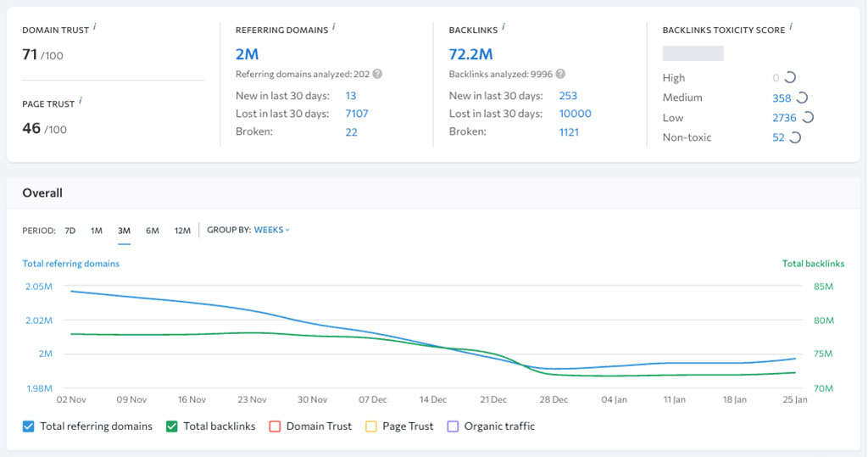
Task: Enable the Domain Trust checkbox
Action: coord(275,426)
